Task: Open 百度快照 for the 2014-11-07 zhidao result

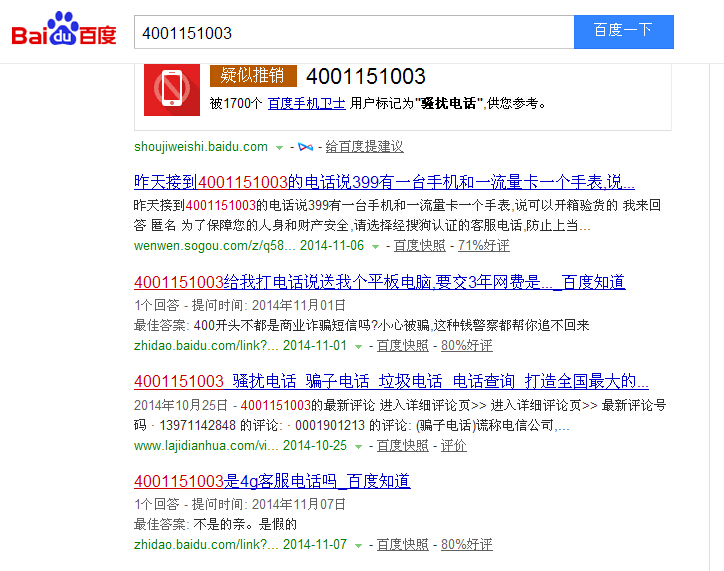Action: tap(403, 545)
